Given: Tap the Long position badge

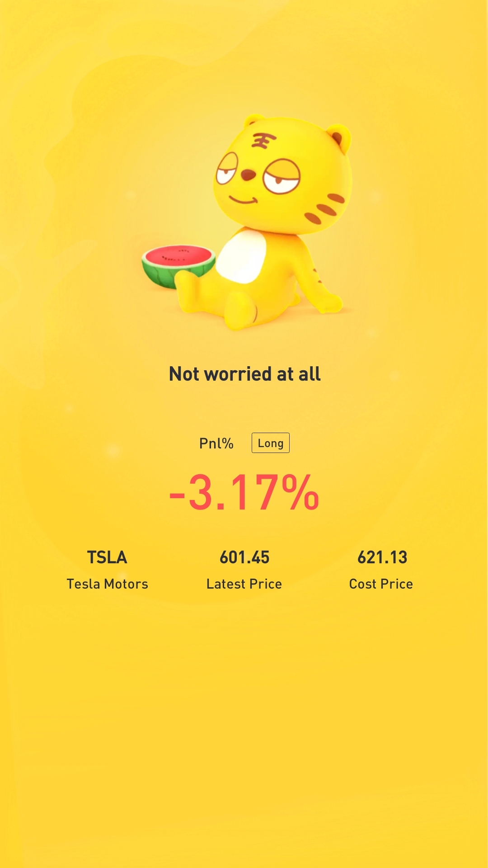Looking at the screenshot, I should (x=270, y=443).
